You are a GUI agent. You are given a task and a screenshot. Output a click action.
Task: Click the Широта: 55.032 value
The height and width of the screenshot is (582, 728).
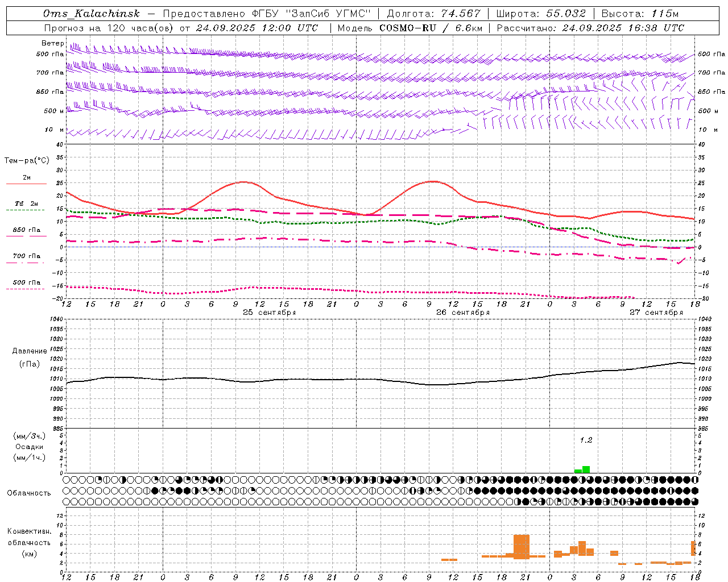541,14
